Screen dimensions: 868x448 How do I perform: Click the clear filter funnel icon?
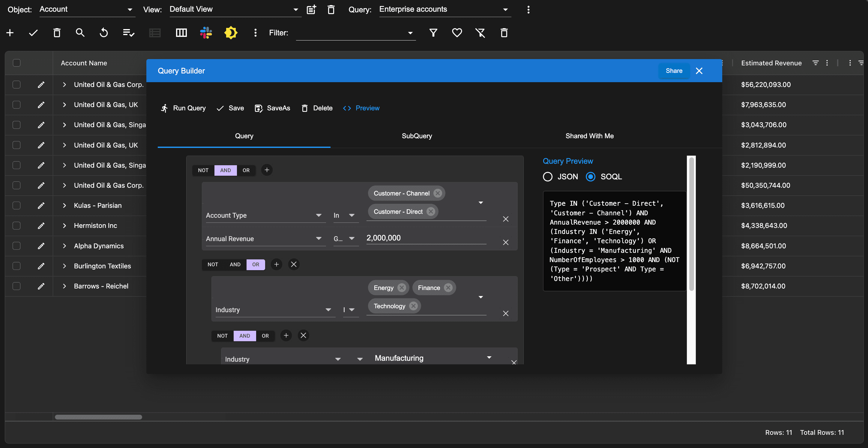click(480, 33)
